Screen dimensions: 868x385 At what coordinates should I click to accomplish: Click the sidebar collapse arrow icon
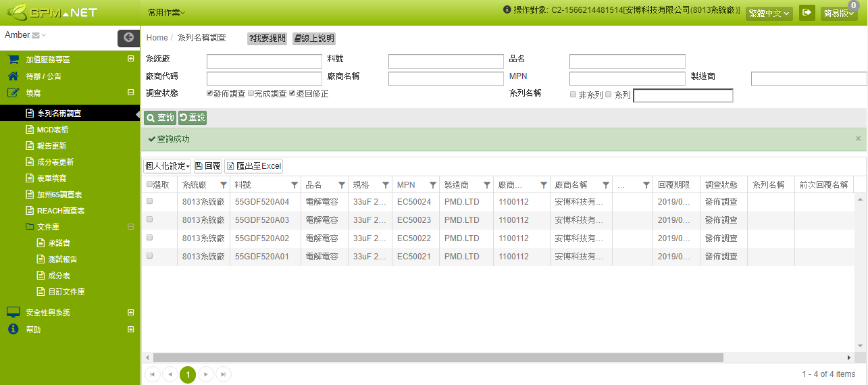point(128,38)
